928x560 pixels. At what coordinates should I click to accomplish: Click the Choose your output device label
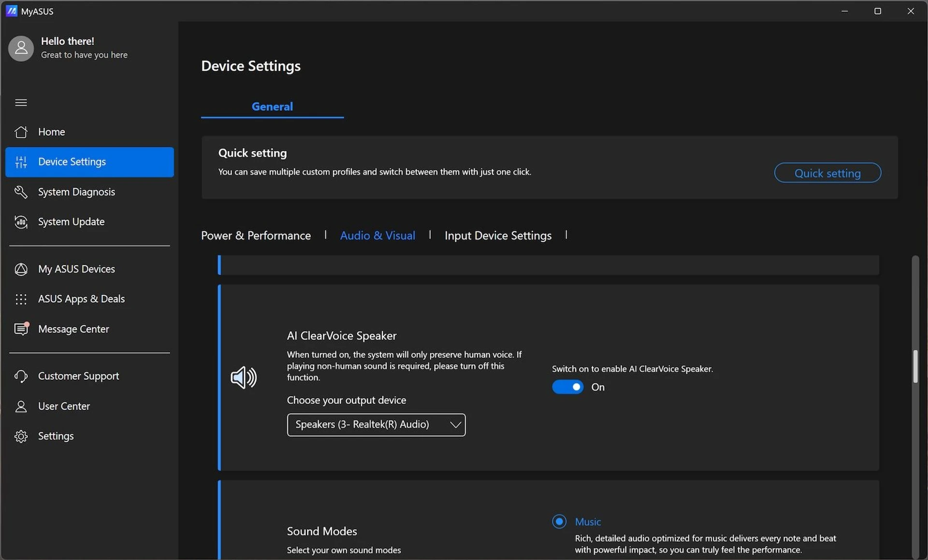347,400
